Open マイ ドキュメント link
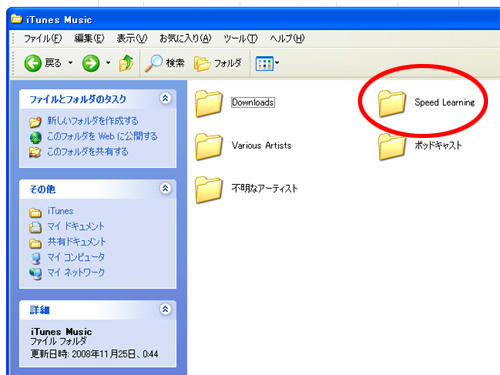 click(76, 226)
